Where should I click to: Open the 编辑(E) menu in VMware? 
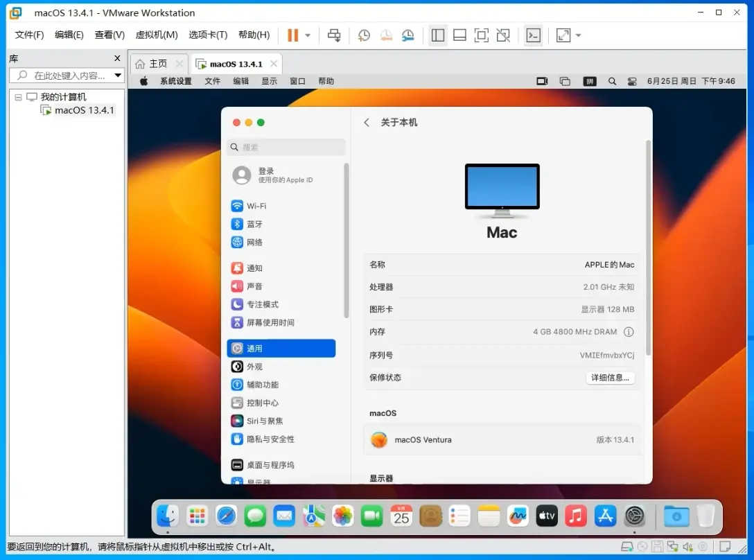(x=69, y=35)
